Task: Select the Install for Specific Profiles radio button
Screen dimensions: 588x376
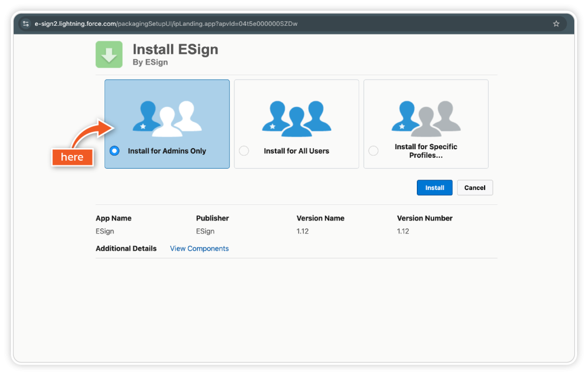Action: click(373, 151)
